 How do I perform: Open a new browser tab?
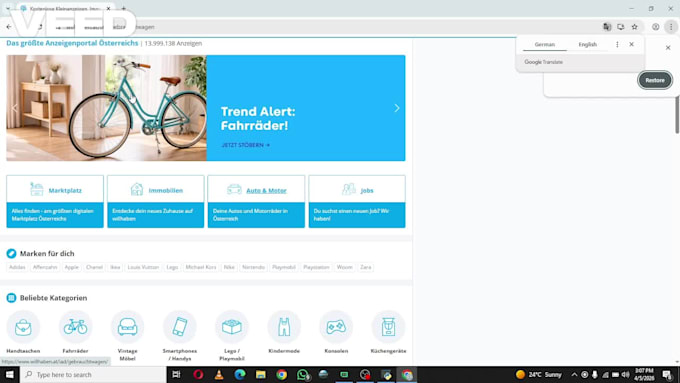coord(124,8)
